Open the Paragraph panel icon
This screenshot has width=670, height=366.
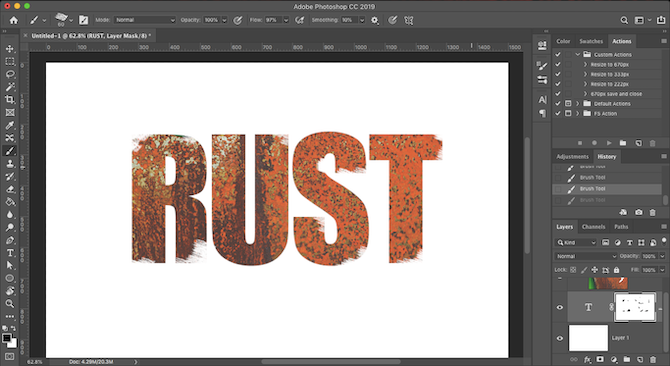click(x=542, y=113)
